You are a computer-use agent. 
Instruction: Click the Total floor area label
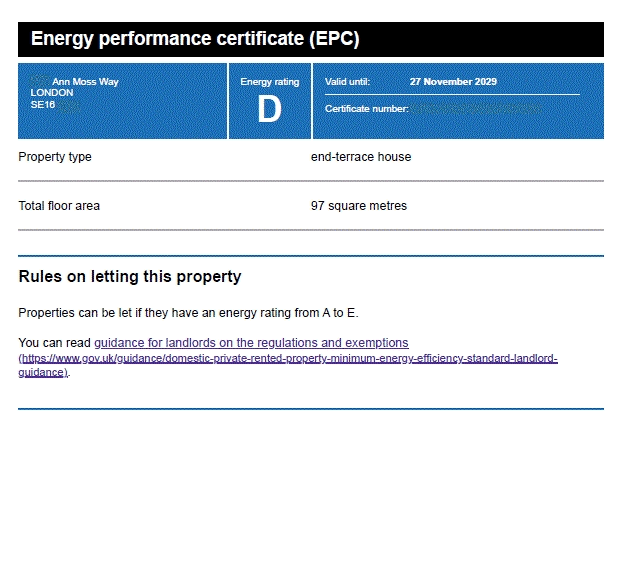pyautogui.click(x=59, y=206)
